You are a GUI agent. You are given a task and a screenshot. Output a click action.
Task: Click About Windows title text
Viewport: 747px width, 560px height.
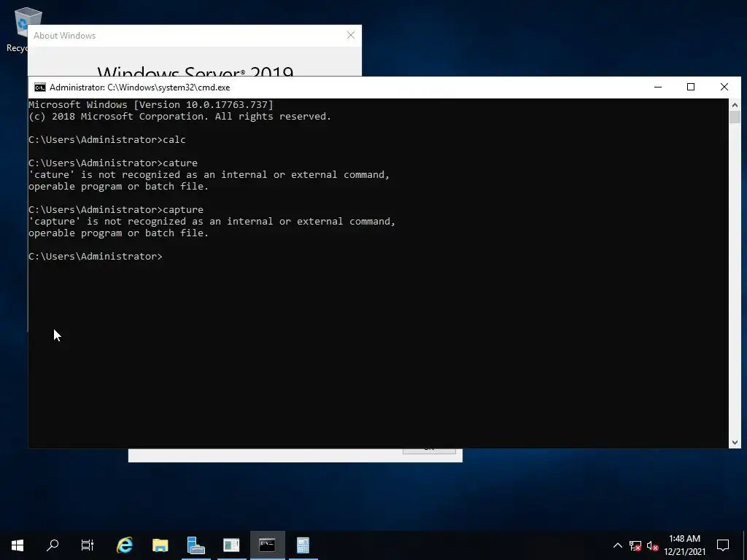tap(65, 36)
